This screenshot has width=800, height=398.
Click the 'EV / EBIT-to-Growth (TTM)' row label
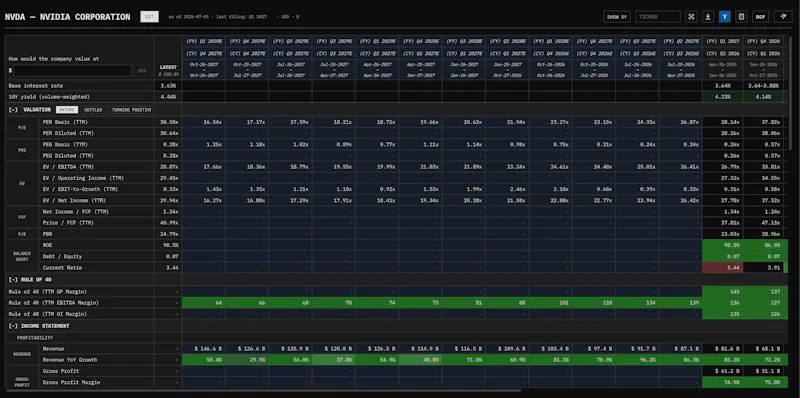pyautogui.click(x=81, y=189)
